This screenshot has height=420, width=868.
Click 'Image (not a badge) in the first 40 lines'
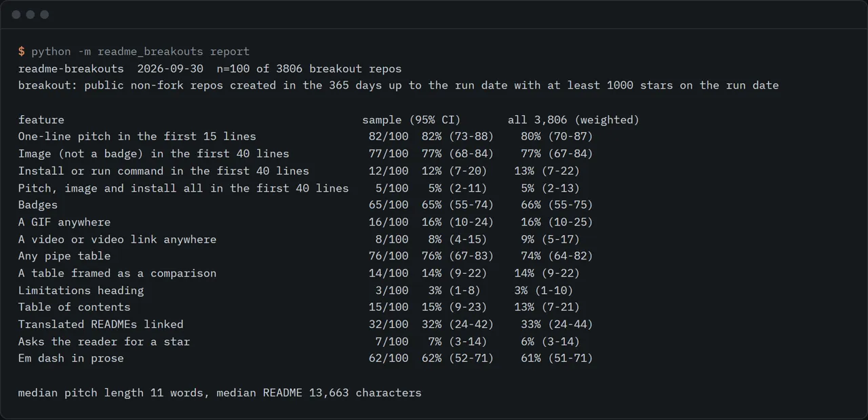(154, 154)
